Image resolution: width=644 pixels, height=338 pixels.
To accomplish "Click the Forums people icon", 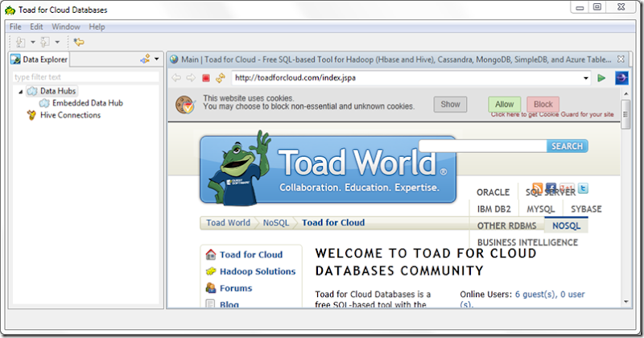I will (211, 288).
